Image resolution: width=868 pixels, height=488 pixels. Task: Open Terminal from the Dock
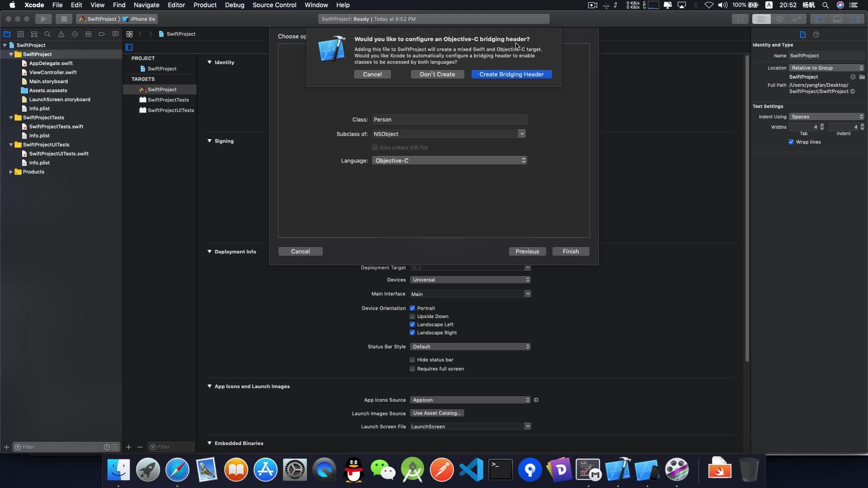tap(500, 470)
